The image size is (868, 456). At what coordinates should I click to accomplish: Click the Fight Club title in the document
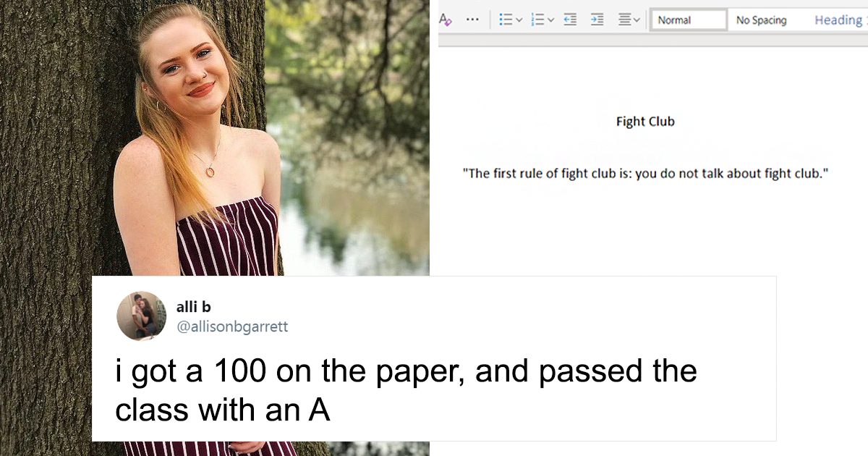tap(645, 122)
